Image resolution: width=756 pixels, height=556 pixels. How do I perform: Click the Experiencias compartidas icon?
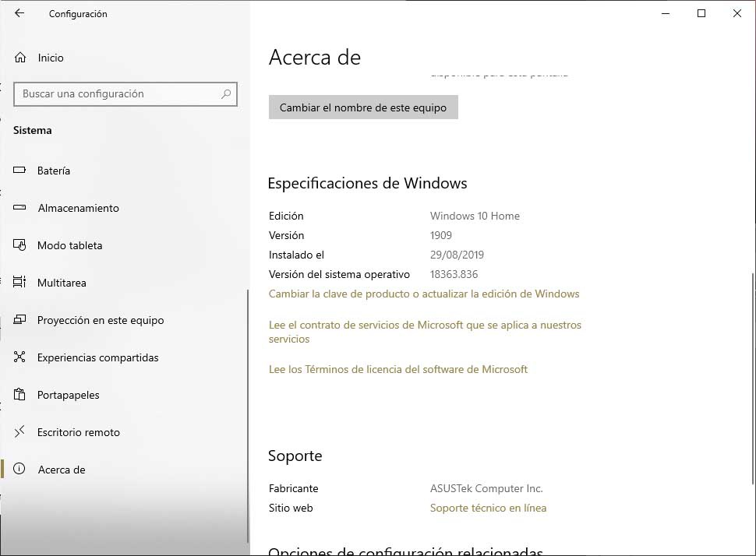pyautogui.click(x=20, y=357)
